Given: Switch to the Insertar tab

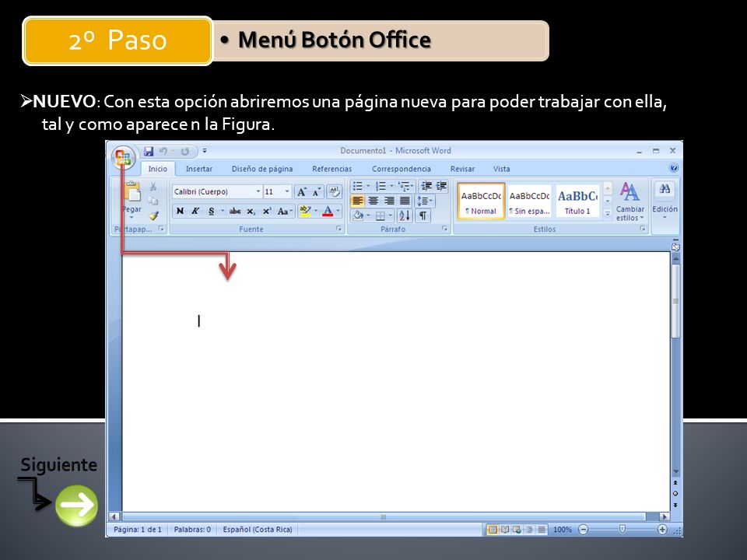Looking at the screenshot, I should (199, 169).
